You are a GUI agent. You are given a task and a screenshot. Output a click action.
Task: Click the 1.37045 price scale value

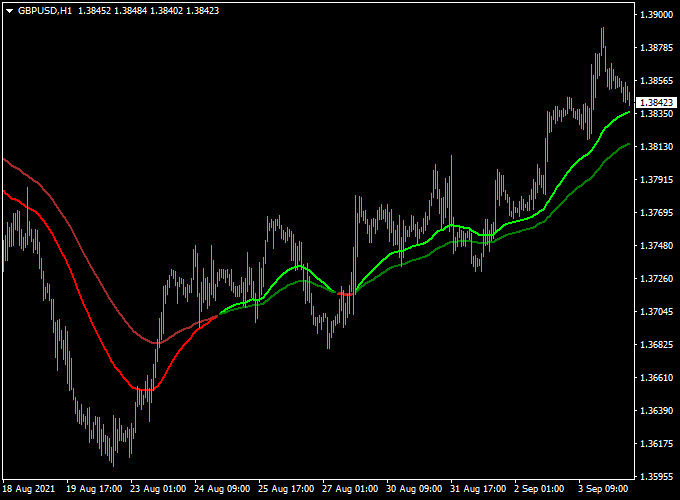coord(657,311)
